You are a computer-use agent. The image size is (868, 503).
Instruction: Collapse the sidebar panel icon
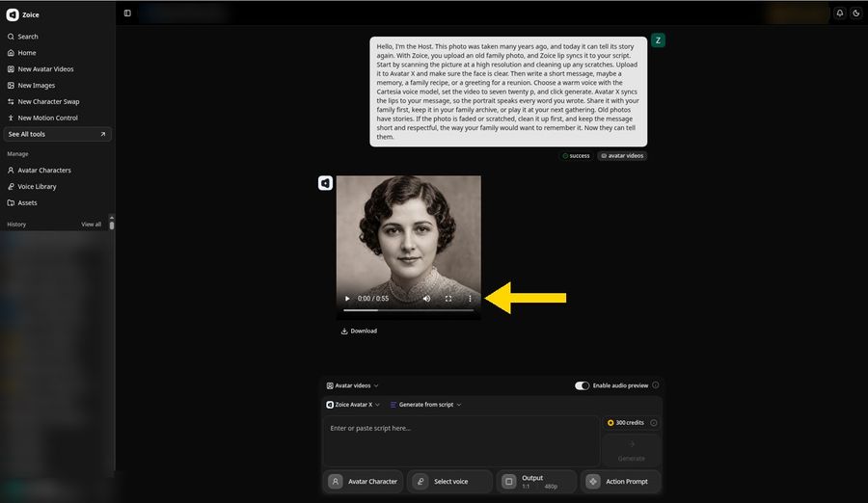(127, 13)
